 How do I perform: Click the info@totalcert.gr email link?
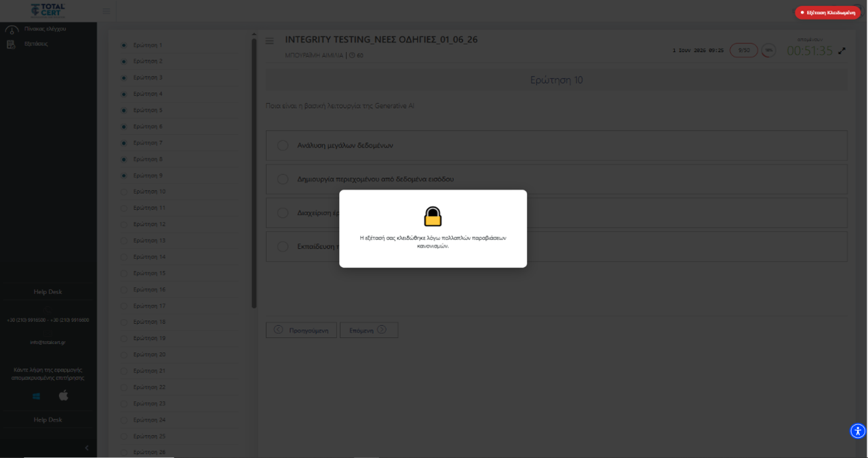(47, 342)
